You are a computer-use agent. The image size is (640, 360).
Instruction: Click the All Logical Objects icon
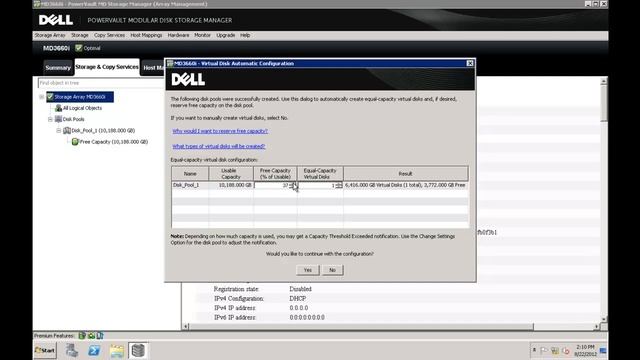[58, 108]
